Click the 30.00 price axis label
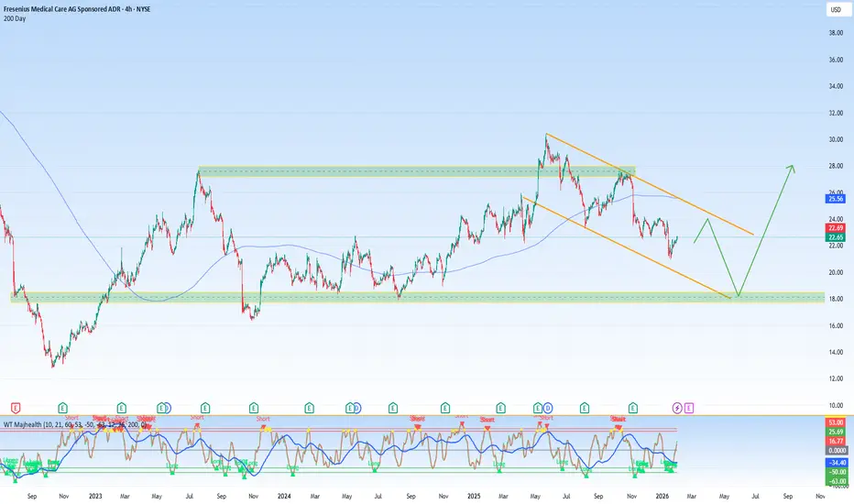 (836, 139)
